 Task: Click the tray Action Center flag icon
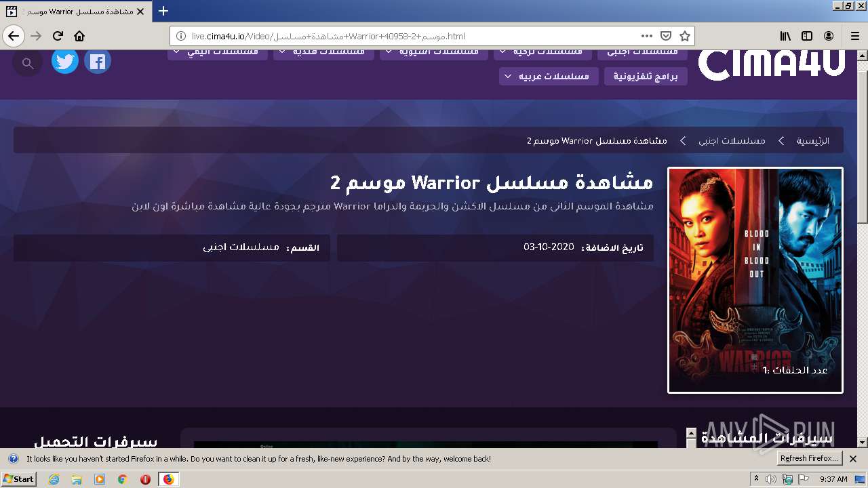tap(803, 479)
